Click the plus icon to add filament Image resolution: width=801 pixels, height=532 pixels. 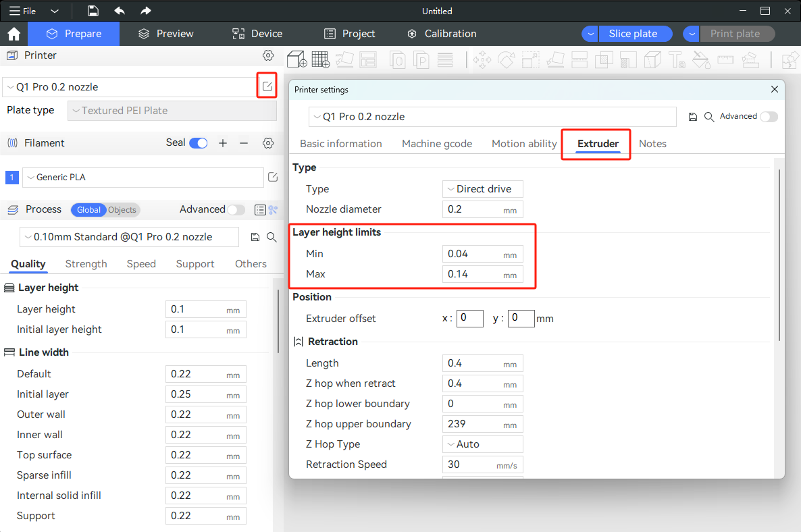tap(223, 143)
